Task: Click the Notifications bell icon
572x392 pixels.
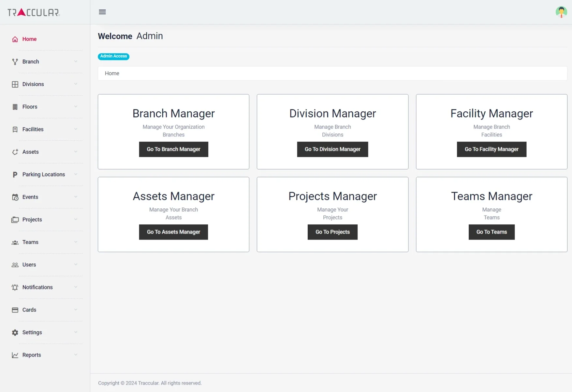Action: (15, 287)
